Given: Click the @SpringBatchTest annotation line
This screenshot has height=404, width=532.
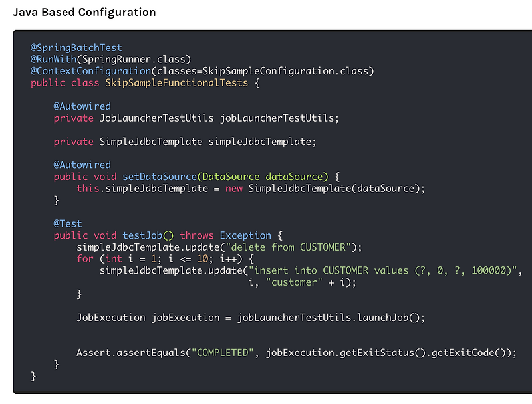Looking at the screenshot, I should 76,48.
